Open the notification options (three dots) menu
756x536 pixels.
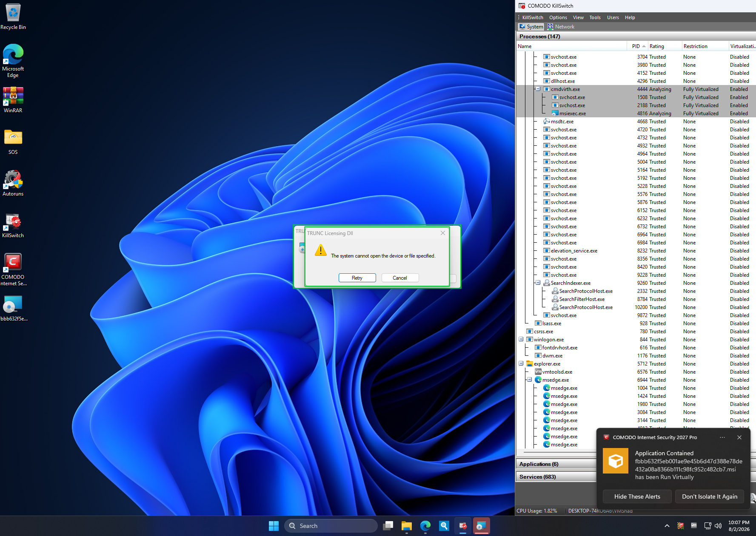coord(722,437)
